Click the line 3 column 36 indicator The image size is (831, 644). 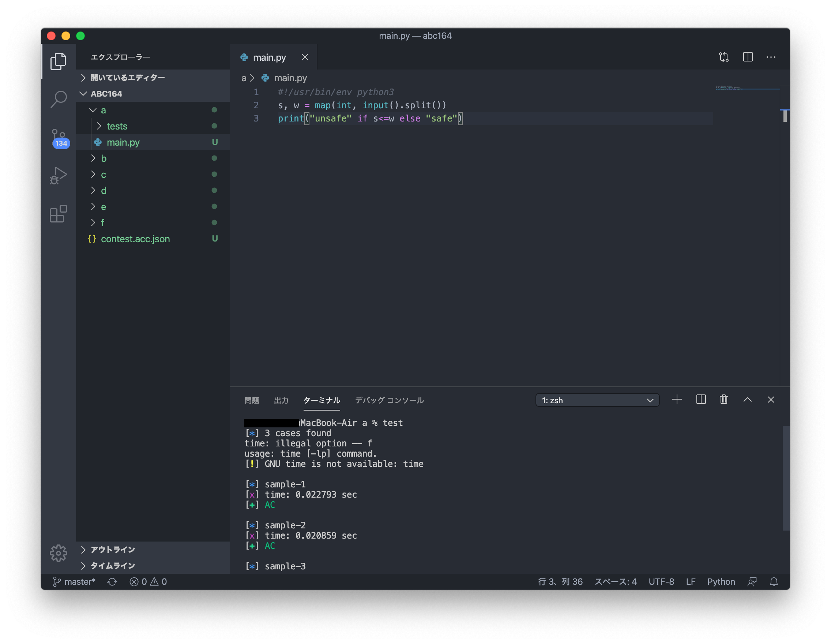[x=560, y=581]
